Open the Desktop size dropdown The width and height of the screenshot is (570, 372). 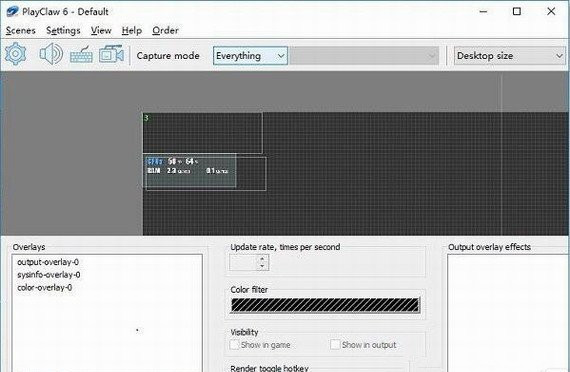coord(509,56)
